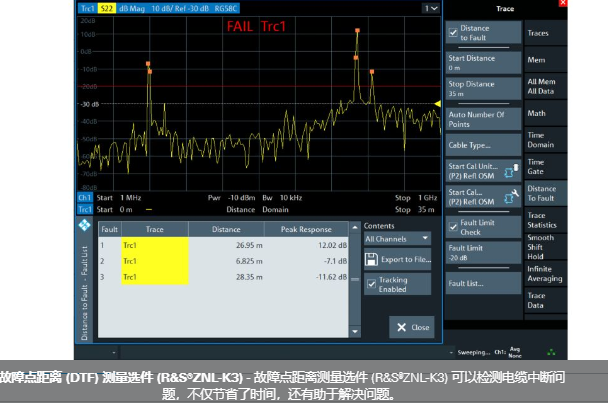Select fault row with 6.825 m distance
The height and width of the screenshot is (403, 608).
tap(223, 261)
